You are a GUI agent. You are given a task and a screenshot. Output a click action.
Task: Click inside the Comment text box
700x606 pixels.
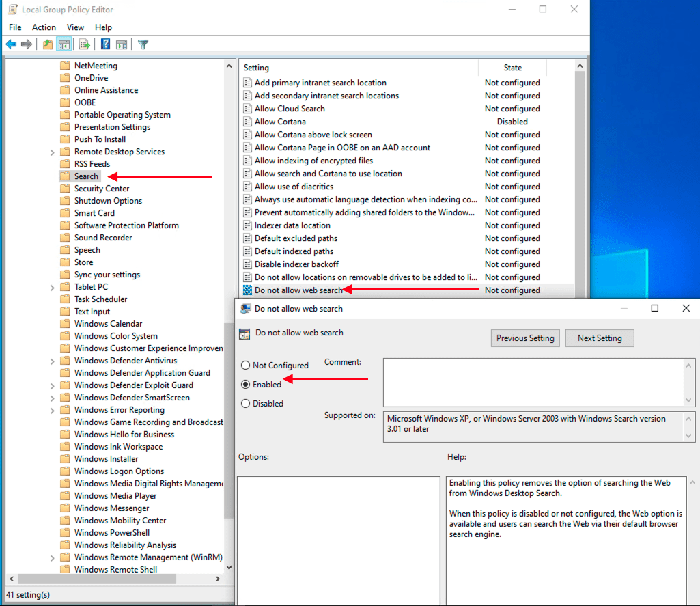[x=533, y=382]
